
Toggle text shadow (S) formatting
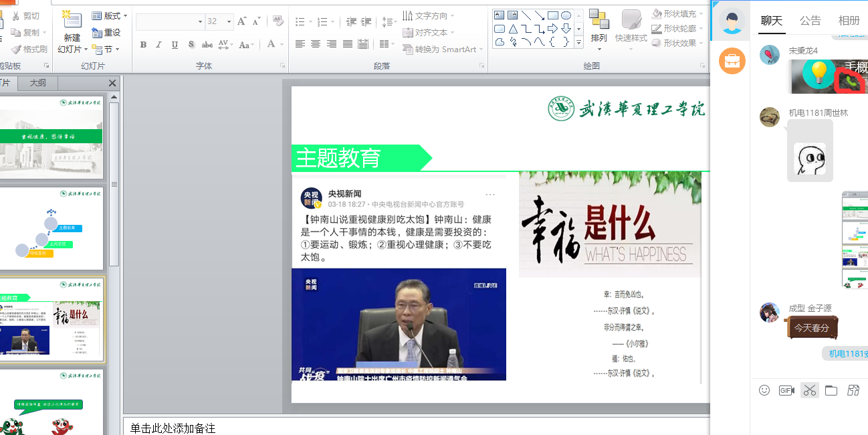tap(191, 45)
